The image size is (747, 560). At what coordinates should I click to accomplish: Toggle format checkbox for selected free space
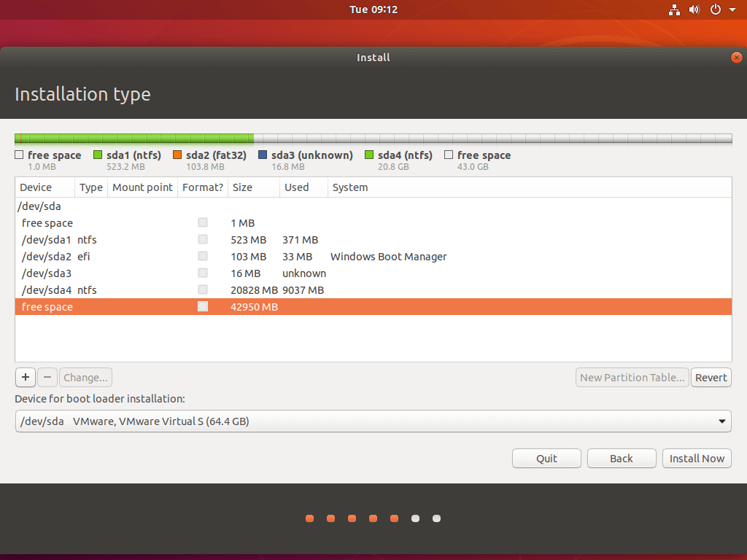pos(203,307)
